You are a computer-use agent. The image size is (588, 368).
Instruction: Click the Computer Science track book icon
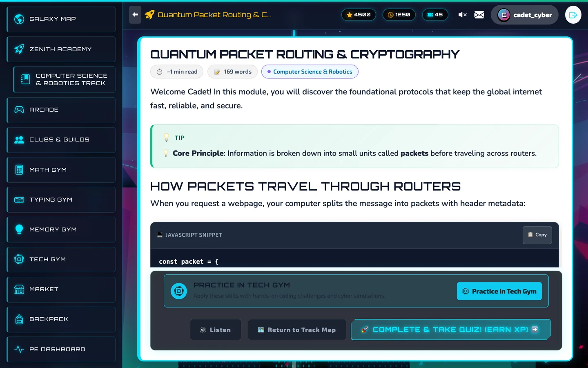coord(26,79)
